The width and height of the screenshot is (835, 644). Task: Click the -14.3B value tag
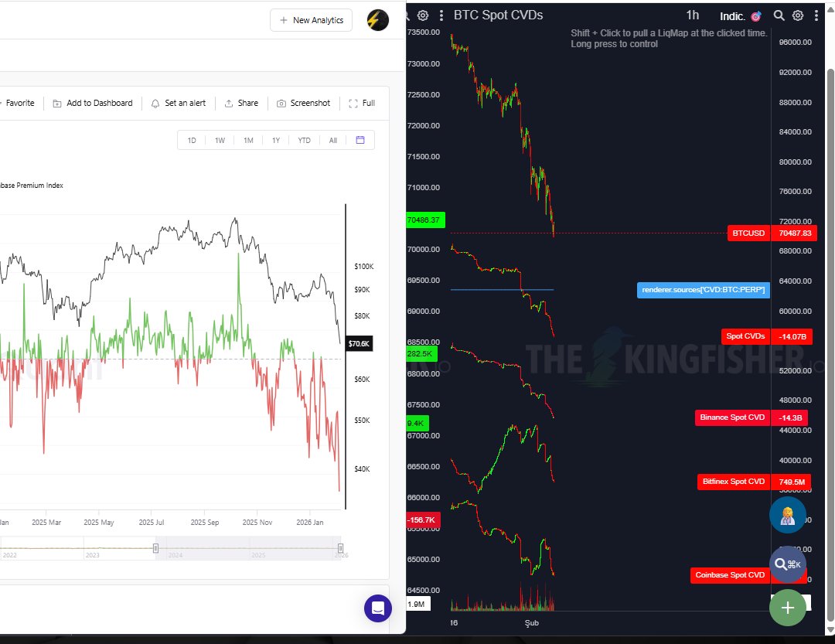coord(789,417)
